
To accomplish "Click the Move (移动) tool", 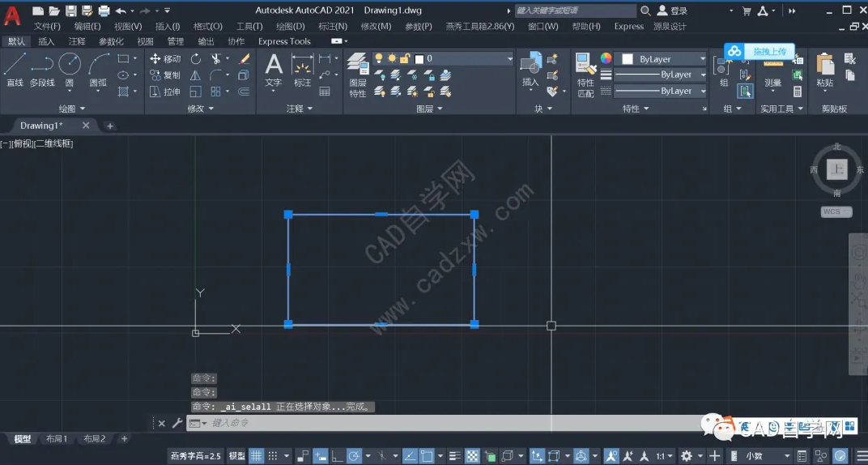I will [x=165, y=59].
